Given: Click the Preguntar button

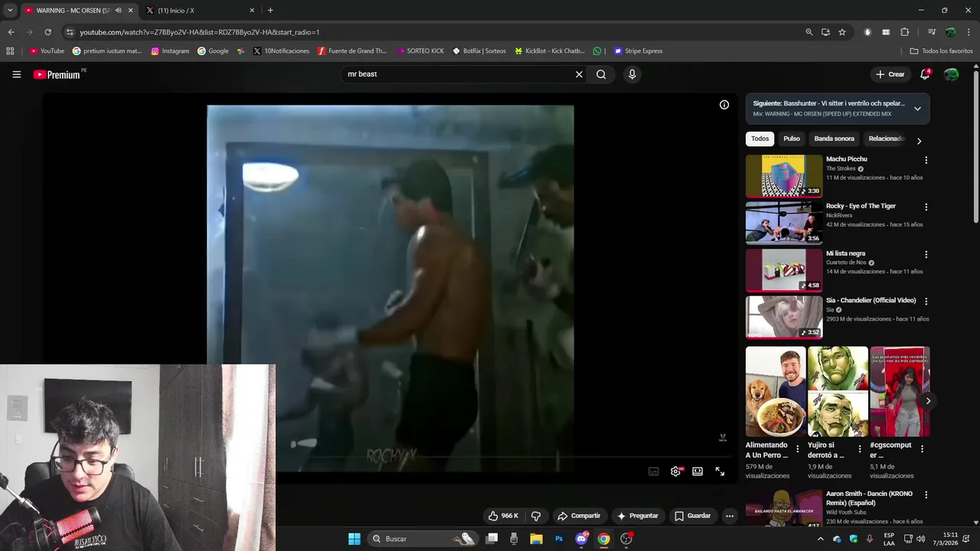Looking at the screenshot, I should point(638,516).
